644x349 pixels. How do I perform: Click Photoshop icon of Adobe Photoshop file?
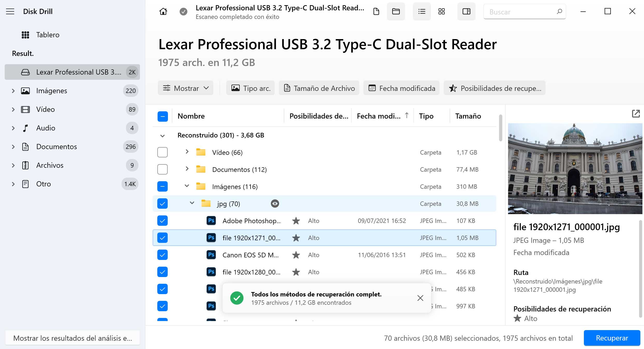point(211,221)
